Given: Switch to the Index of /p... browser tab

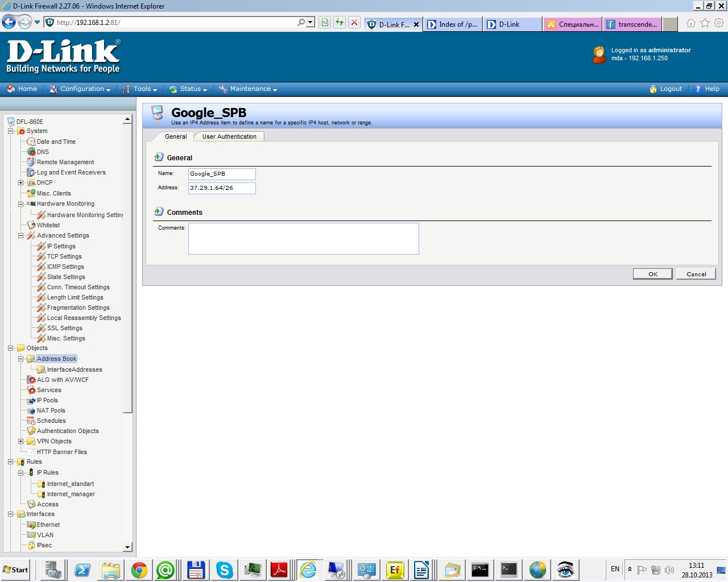Looking at the screenshot, I should point(453,24).
